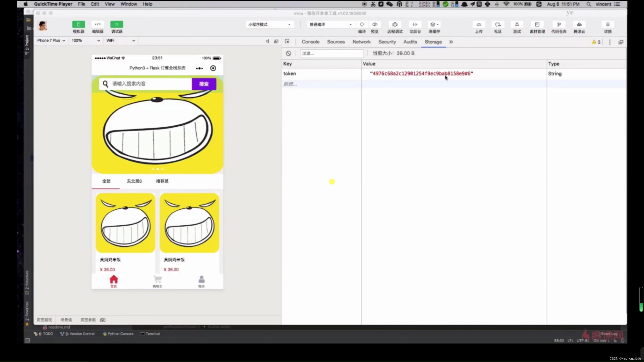Click the warnings count indicator showing 3
This screenshot has height=362, width=644.
pos(596,42)
